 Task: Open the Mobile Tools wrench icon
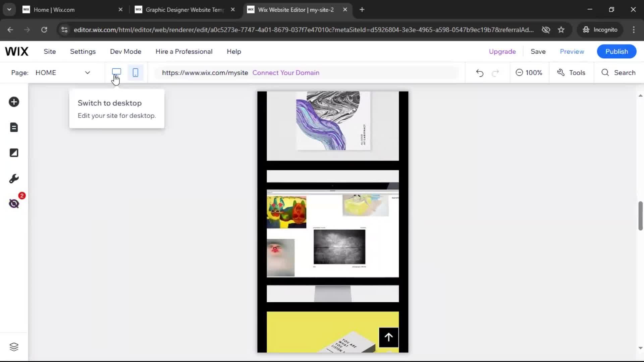[x=14, y=178]
